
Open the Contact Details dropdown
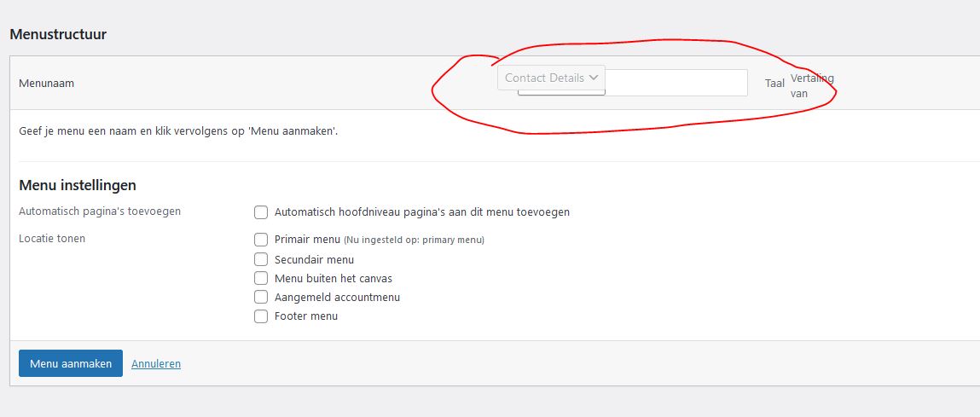point(551,78)
